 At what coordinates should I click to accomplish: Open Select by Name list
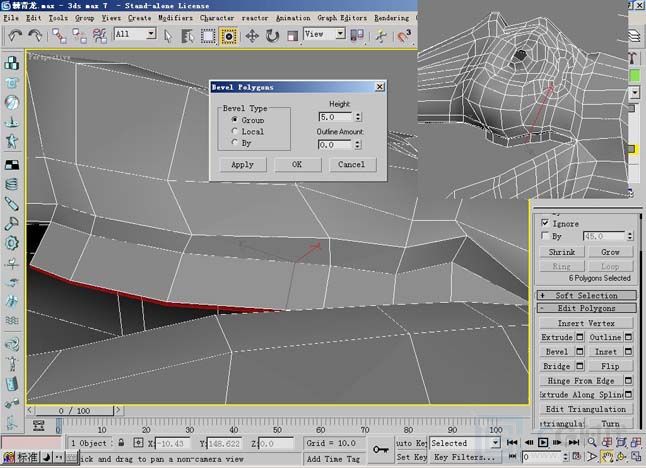[x=187, y=36]
